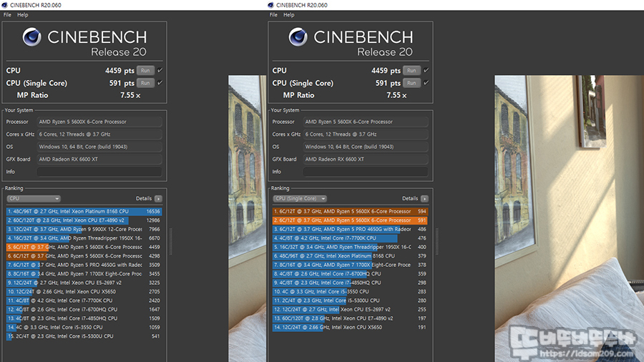Toggle Single Core checkmark in right window
644x362 pixels.
click(x=426, y=82)
